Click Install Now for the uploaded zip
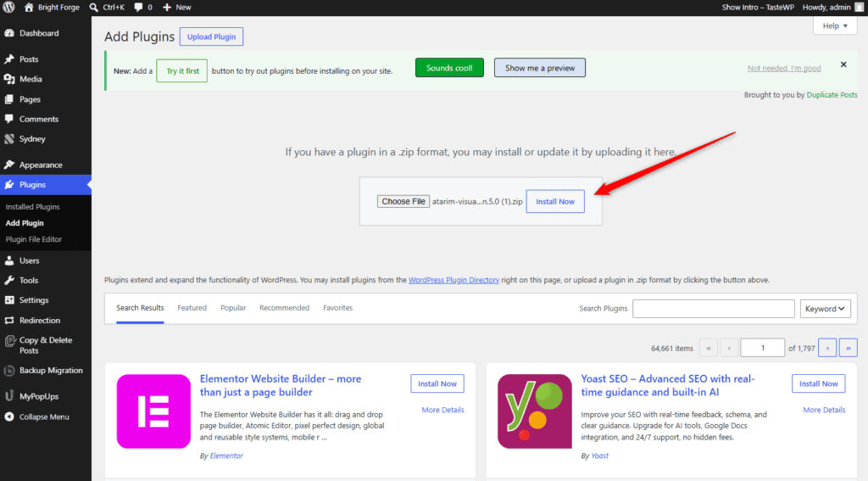Viewport: 868px width, 481px height. [x=555, y=202]
